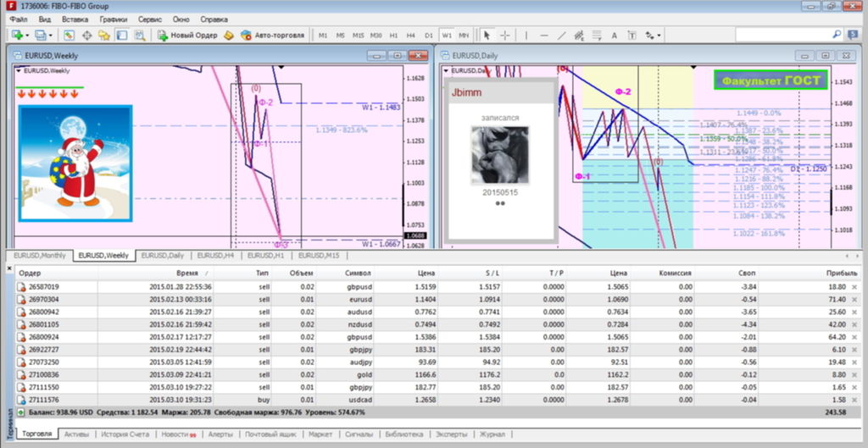The image size is (868, 448).
Task: Switch chart timeframe to H4
Action: [x=411, y=36]
